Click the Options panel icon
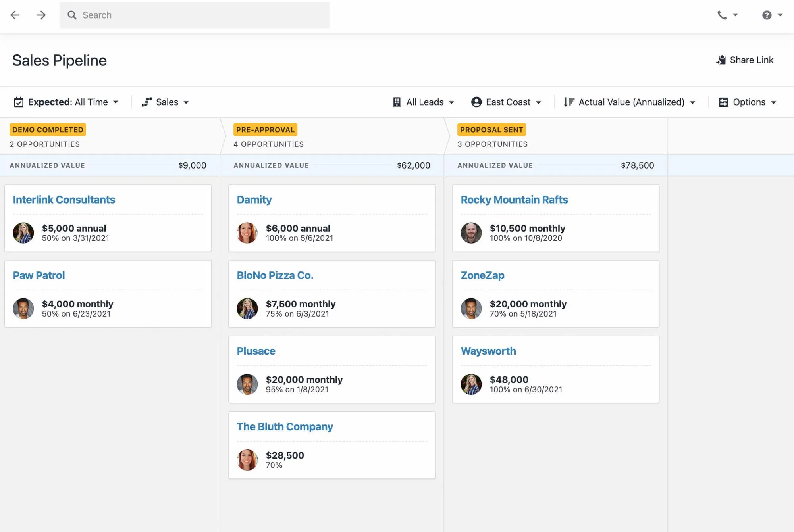 pyautogui.click(x=723, y=102)
